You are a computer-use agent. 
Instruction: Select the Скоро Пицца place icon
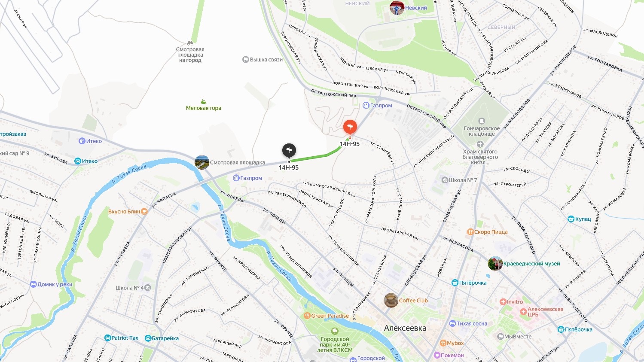[470, 232]
